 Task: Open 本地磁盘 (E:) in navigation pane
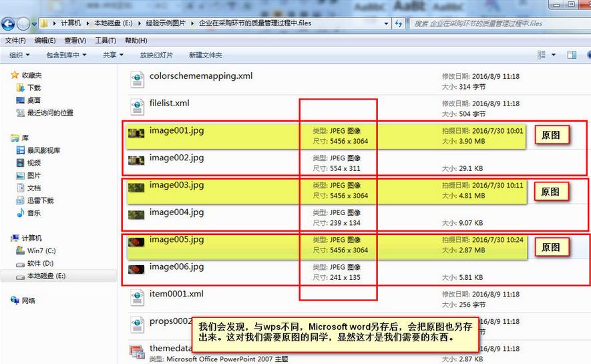[46, 276]
